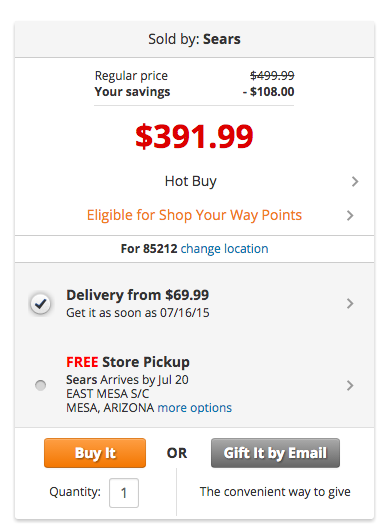Click the Delivery from $69.99 heading
This screenshot has width=387, height=531.
click(x=137, y=295)
